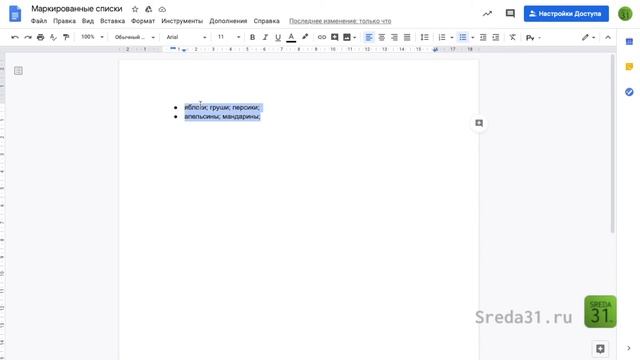Open the account avatar

tap(625, 13)
